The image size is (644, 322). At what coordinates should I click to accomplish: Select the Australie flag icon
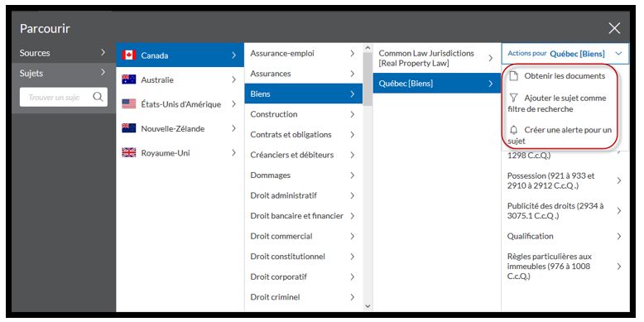(128, 79)
